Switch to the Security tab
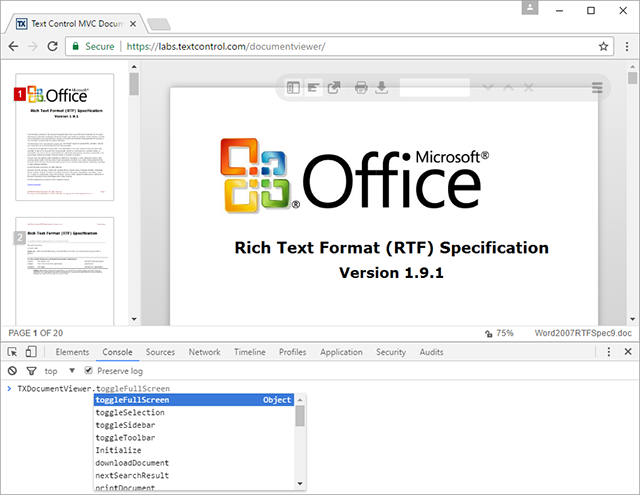Screen dimensions: 640x495 (x=391, y=352)
